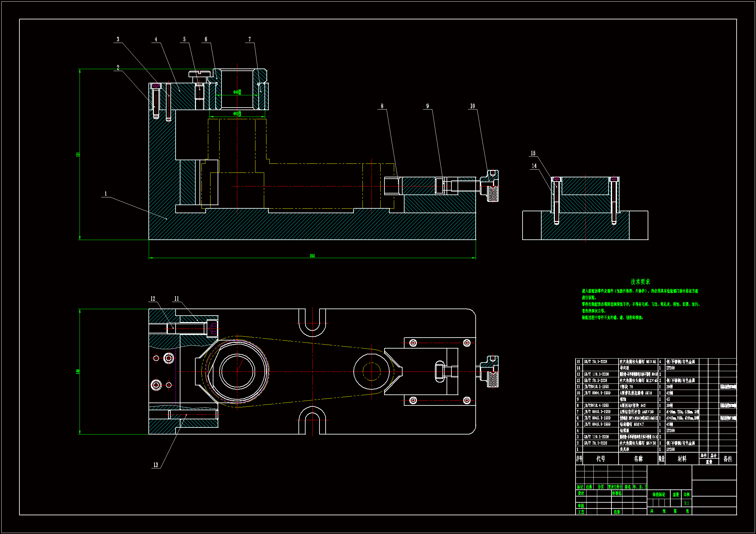Click the knurled knob in front view
756x534 pixels.
tap(492, 194)
